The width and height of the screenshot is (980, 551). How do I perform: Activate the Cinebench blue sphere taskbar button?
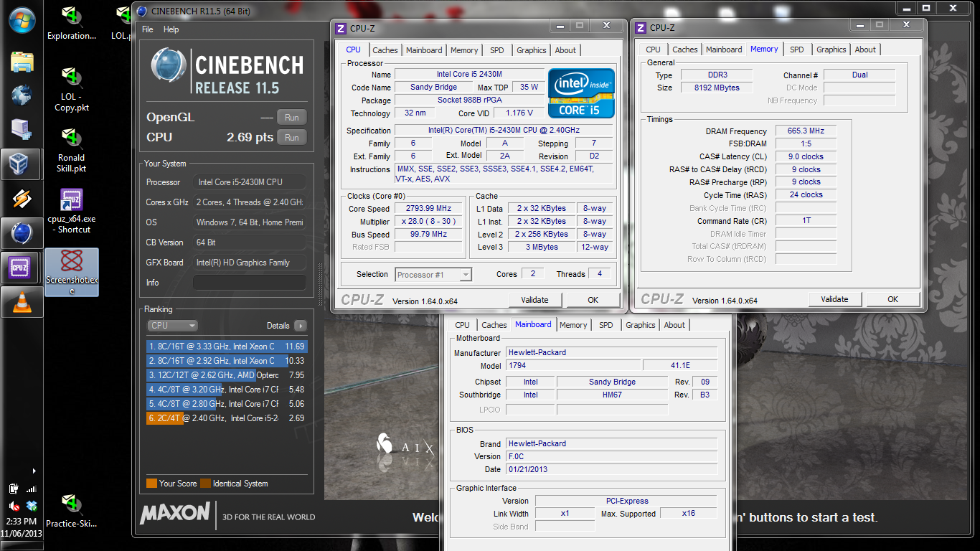pos(22,233)
